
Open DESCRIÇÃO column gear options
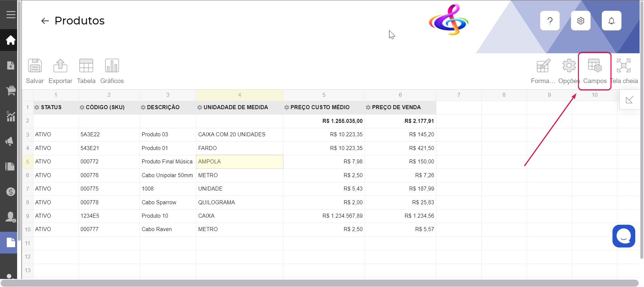pos(143,107)
